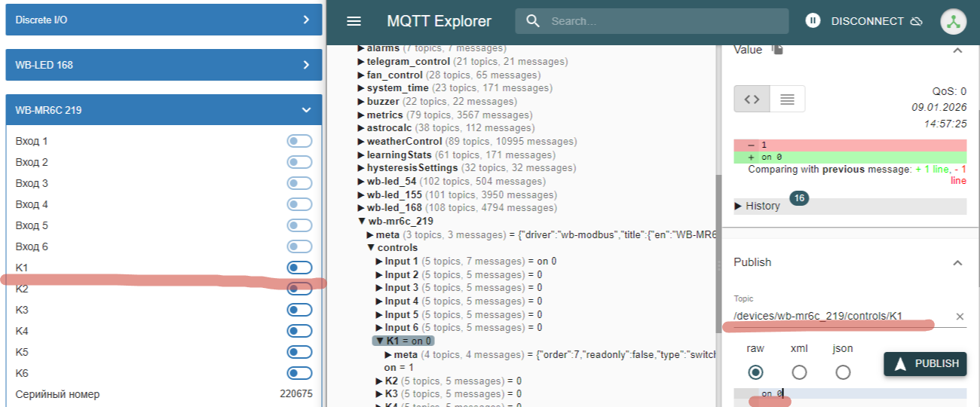The height and width of the screenshot is (407, 980).
Task: Click the search magnifier icon
Action: tap(533, 21)
